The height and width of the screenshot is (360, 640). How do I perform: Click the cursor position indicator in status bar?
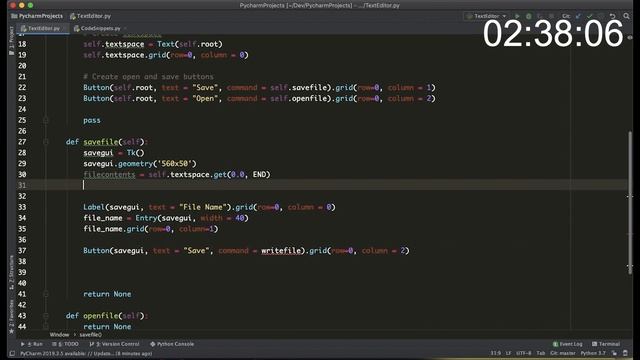coord(496,353)
